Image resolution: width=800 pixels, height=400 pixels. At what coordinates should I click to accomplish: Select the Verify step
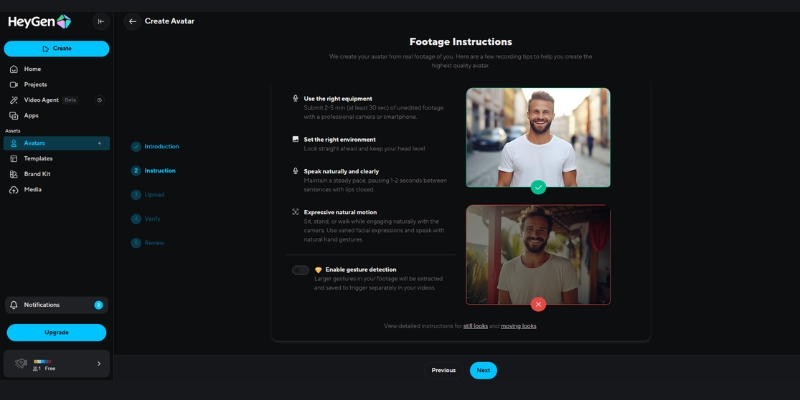coord(146,219)
